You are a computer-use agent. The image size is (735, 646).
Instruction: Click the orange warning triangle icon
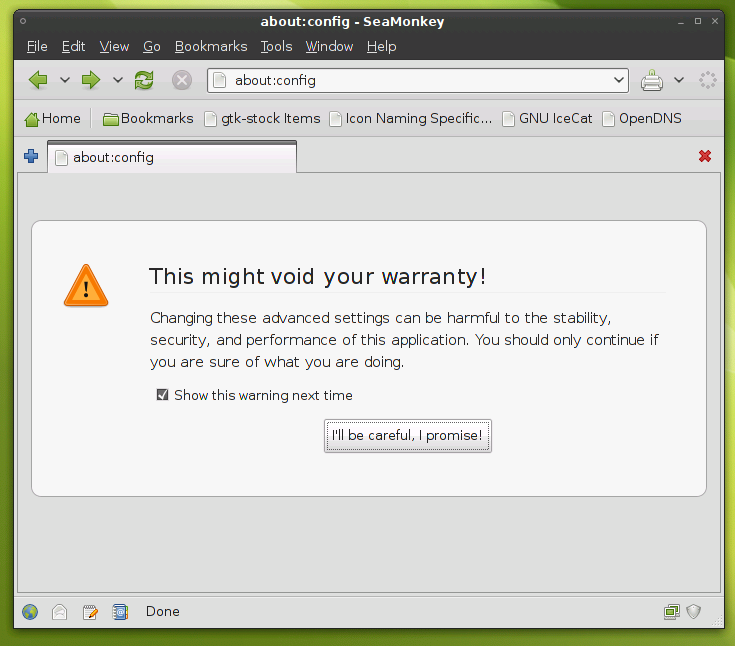[x=86, y=285]
